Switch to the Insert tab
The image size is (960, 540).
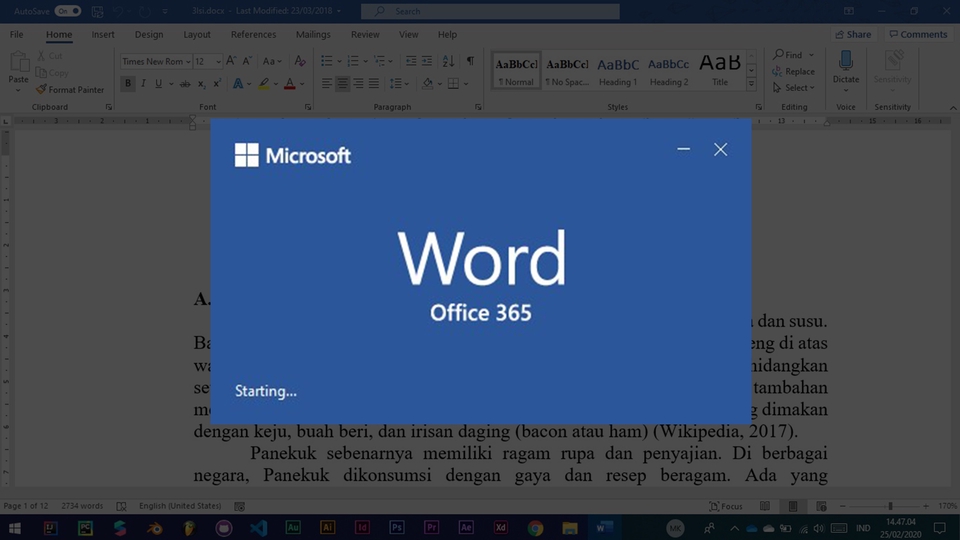pyautogui.click(x=103, y=34)
